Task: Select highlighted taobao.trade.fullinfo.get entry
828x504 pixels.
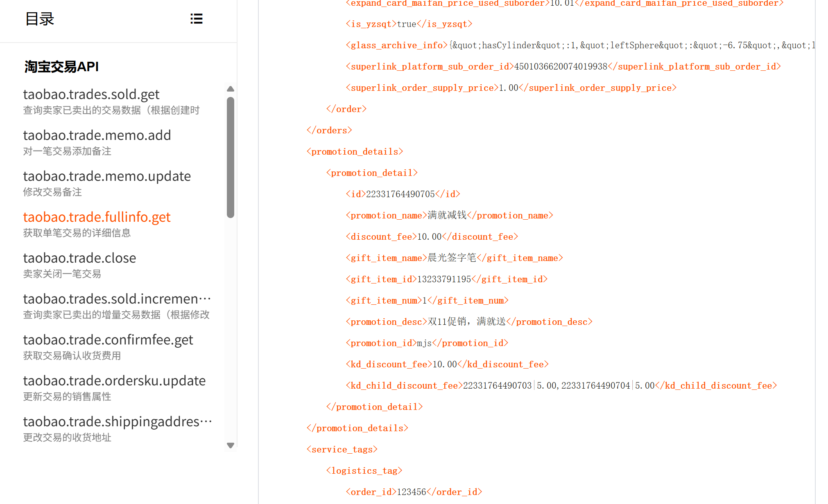Action: click(x=97, y=217)
